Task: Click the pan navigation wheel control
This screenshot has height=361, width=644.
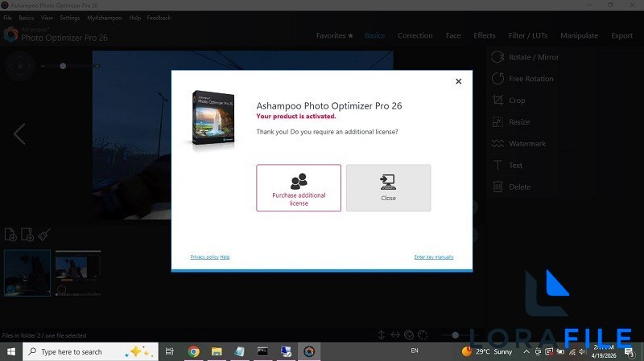Action: tap(19, 66)
